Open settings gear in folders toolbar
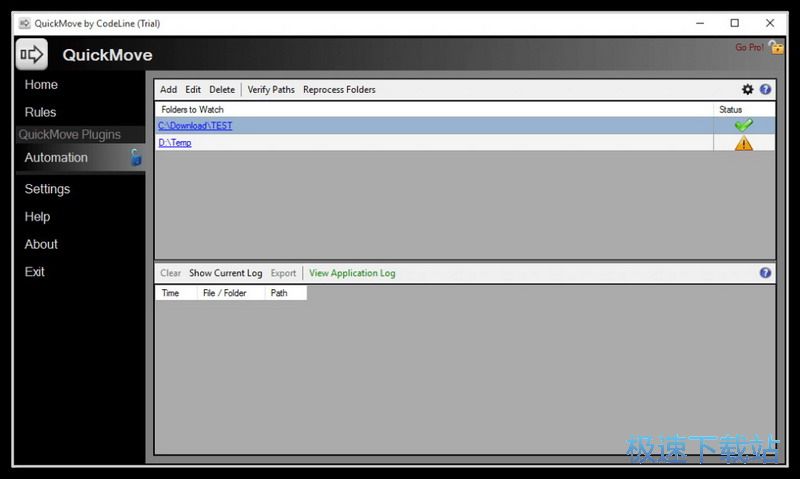 [x=747, y=90]
